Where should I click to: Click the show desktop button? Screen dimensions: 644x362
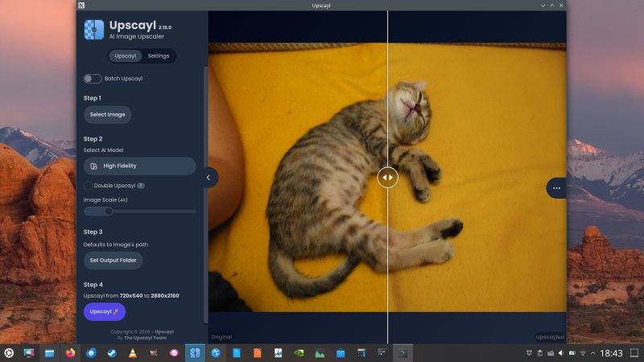[634, 353]
